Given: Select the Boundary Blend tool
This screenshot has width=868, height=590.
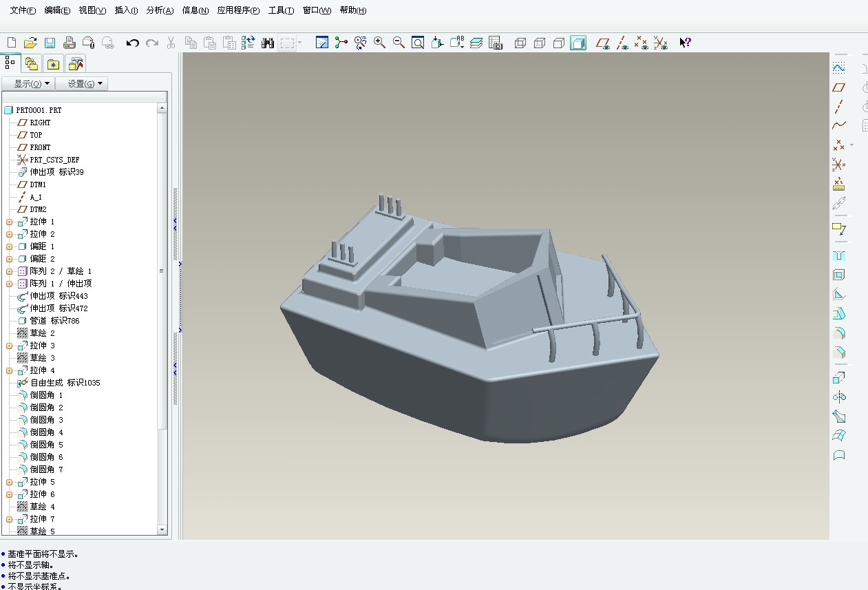Looking at the screenshot, I should [x=838, y=436].
